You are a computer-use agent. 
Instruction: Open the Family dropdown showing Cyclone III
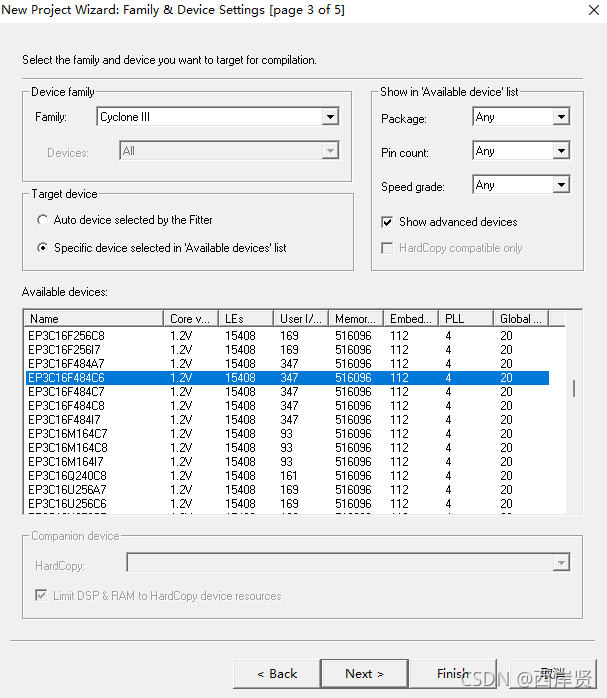218,117
